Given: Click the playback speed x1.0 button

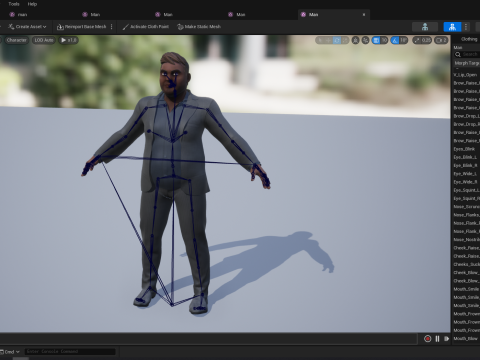Looking at the screenshot, I should pos(68,40).
